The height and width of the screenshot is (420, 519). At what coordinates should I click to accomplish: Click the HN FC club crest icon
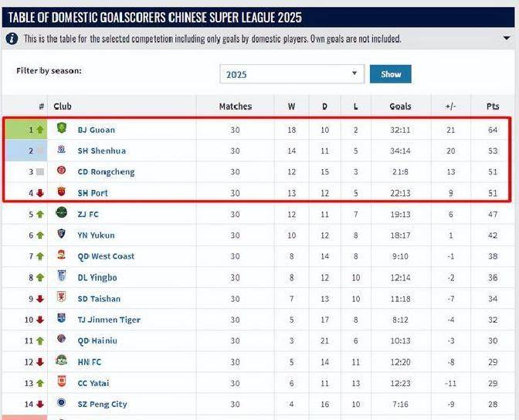click(x=62, y=361)
